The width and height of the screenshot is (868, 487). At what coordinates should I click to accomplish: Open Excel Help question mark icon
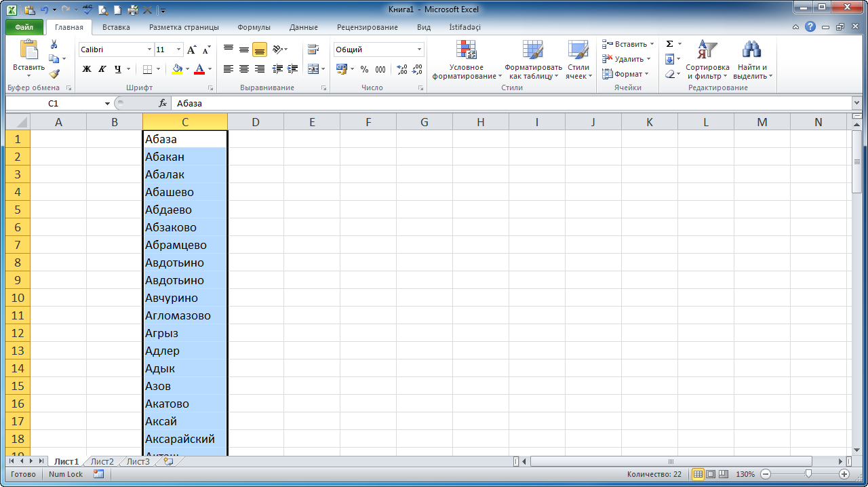pyautogui.click(x=810, y=27)
